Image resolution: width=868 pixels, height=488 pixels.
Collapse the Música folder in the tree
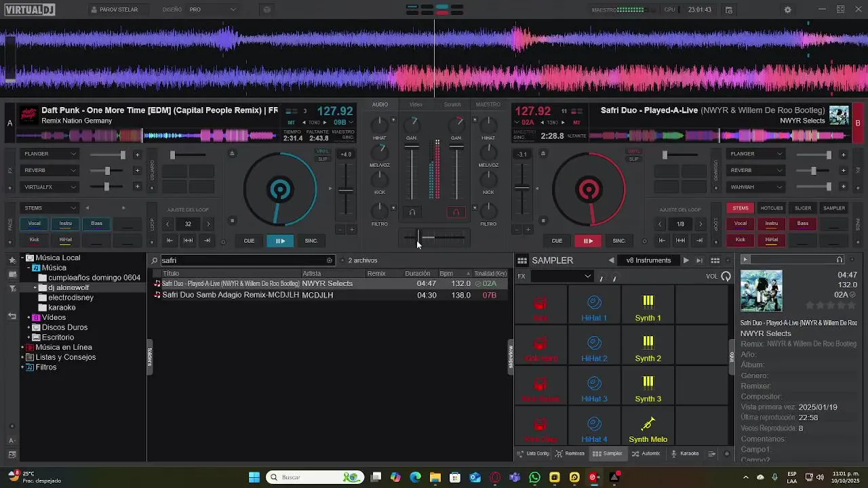(29, 268)
